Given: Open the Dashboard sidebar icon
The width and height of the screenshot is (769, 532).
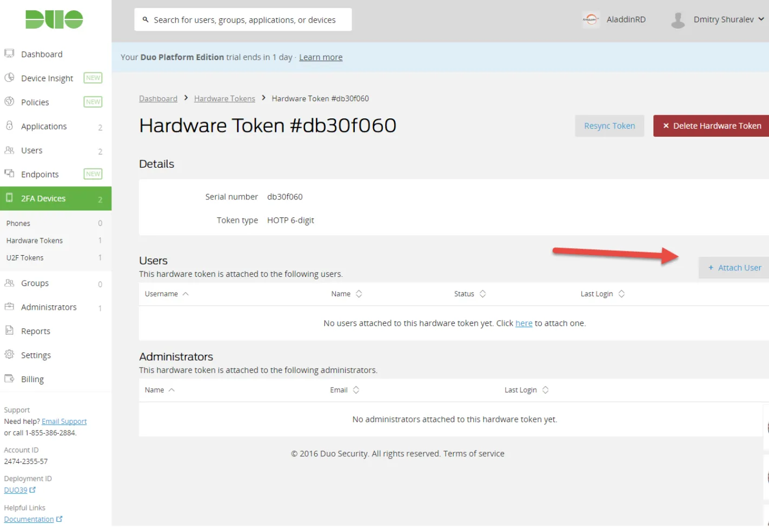Looking at the screenshot, I should [x=9, y=54].
